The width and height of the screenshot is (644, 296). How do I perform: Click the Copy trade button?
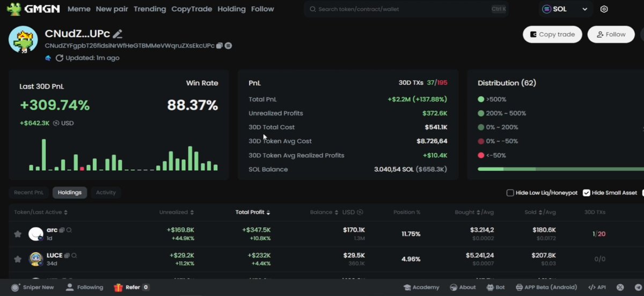tap(552, 34)
